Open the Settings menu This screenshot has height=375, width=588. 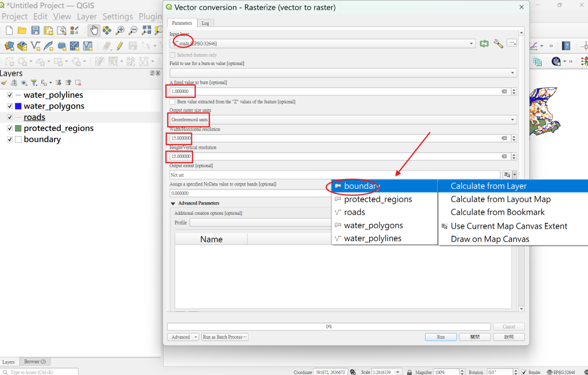coord(118,17)
